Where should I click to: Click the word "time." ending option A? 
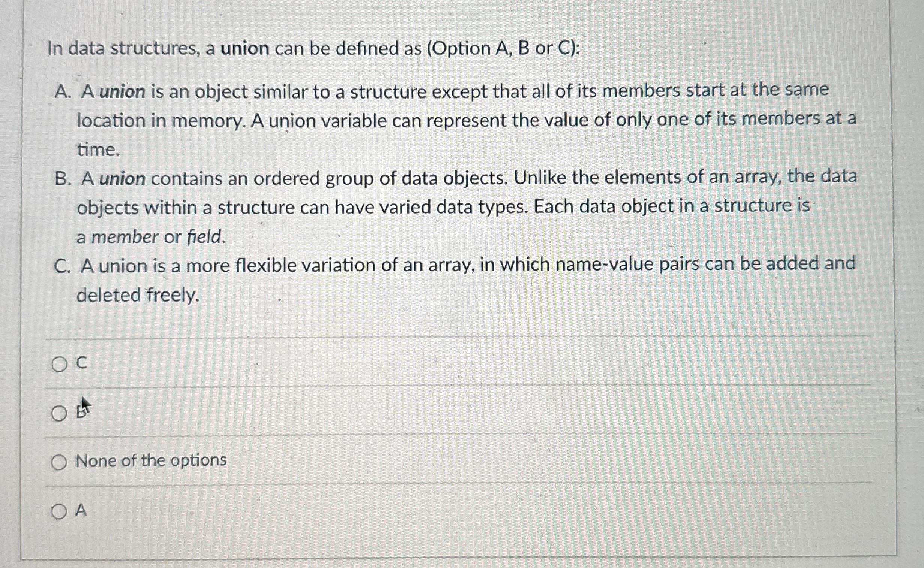(x=99, y=150)
